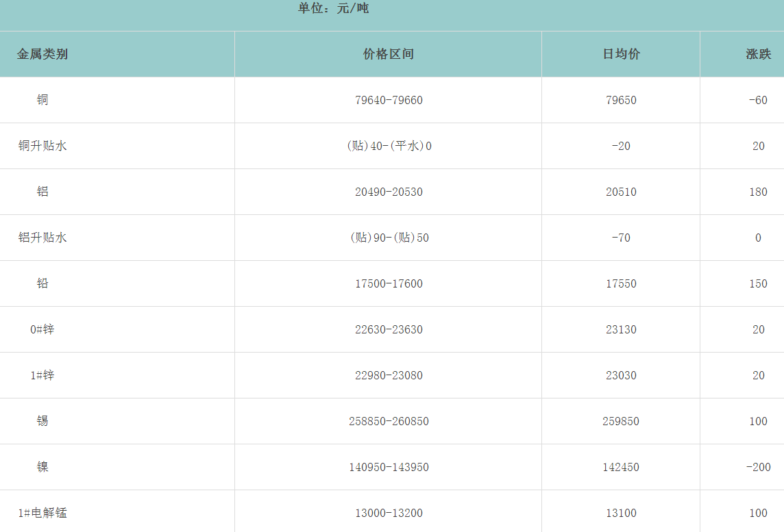Click the copper change value -60
784x532 pixels.
758,100
